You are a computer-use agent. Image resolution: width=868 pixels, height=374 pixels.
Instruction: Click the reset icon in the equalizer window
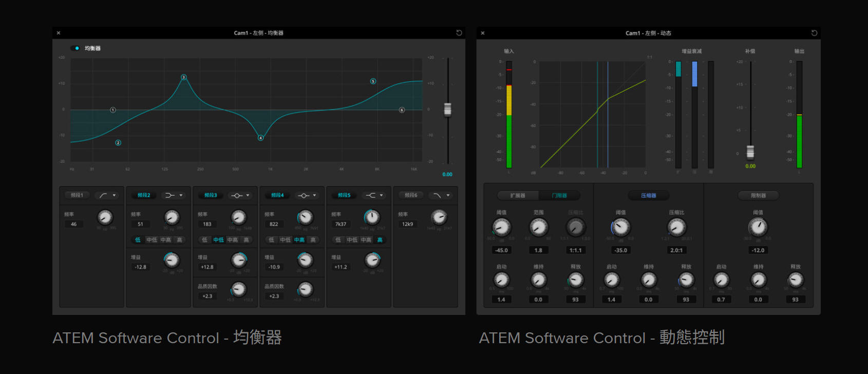(459, 33)
